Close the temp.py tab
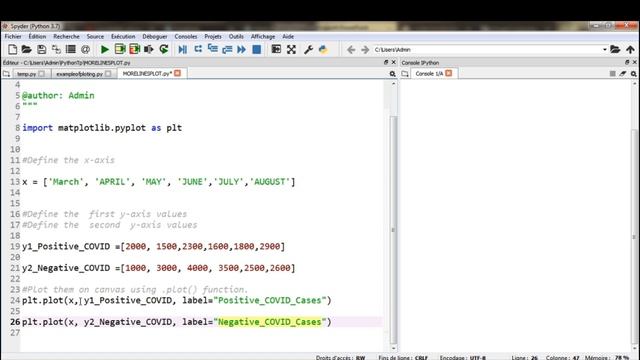 click(42, 74)
